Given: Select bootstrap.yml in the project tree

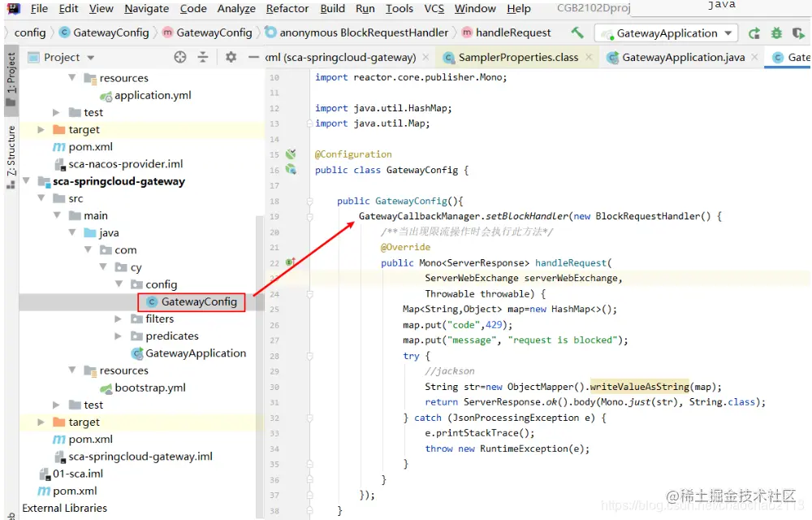Looking at the screenshot, I should pos(149,388).
